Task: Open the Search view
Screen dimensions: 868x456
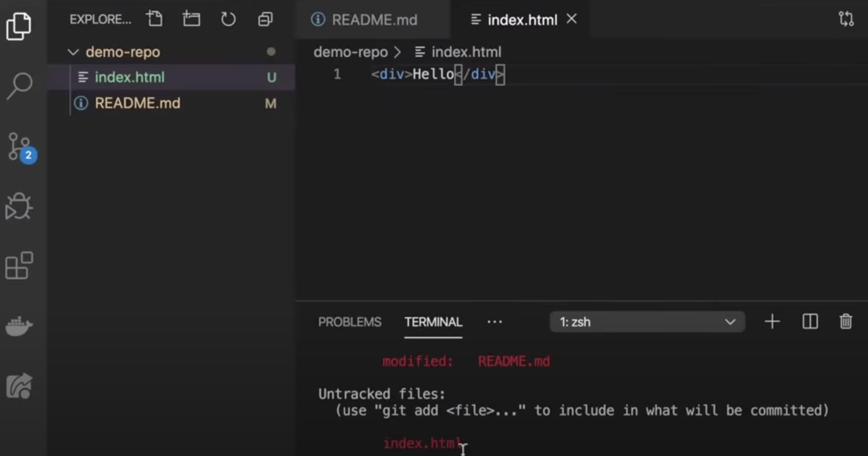Action: pyautogui.click(x=19, y=86)
